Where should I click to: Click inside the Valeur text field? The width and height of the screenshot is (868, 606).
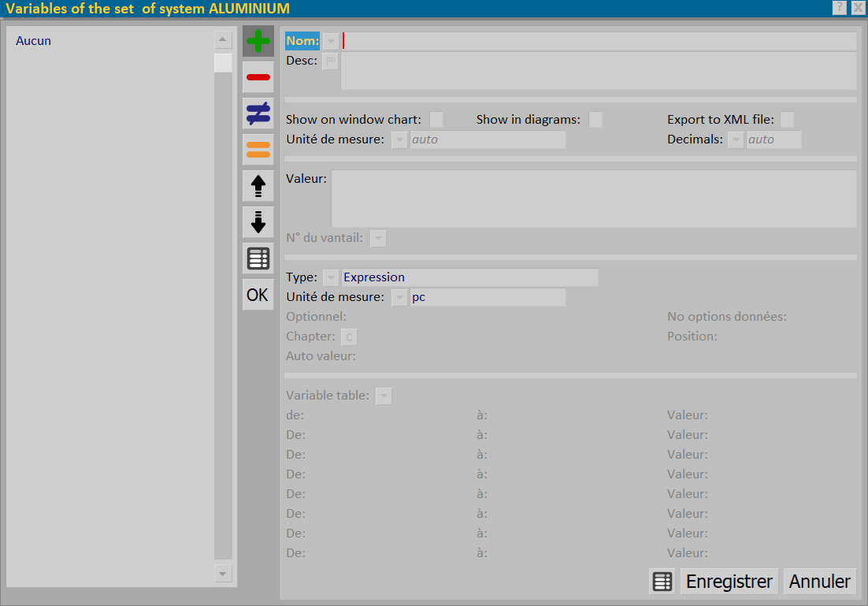click(x=594, y=199)
